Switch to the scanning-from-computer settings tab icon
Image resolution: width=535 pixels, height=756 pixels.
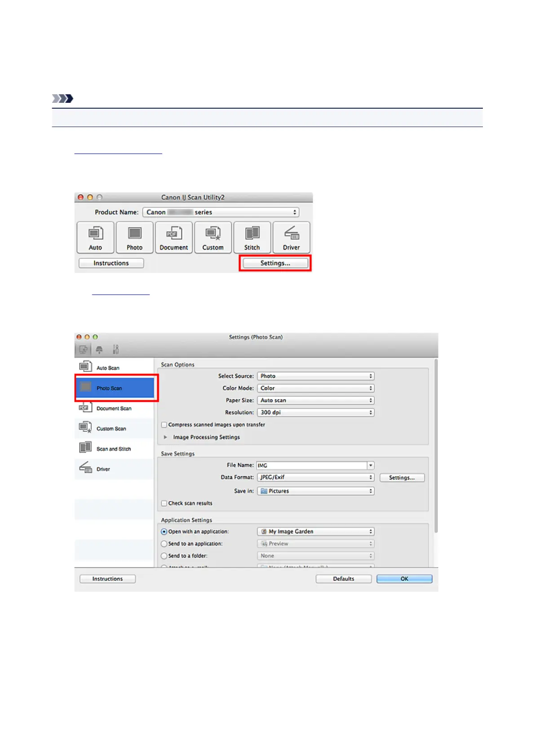click(83, 349)
